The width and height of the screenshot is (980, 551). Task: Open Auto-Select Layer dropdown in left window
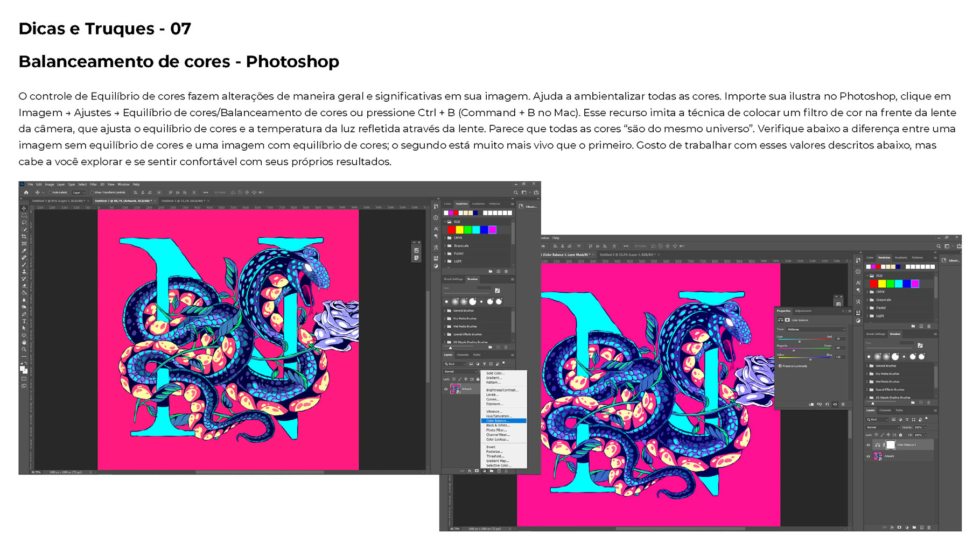pos(79,193)
